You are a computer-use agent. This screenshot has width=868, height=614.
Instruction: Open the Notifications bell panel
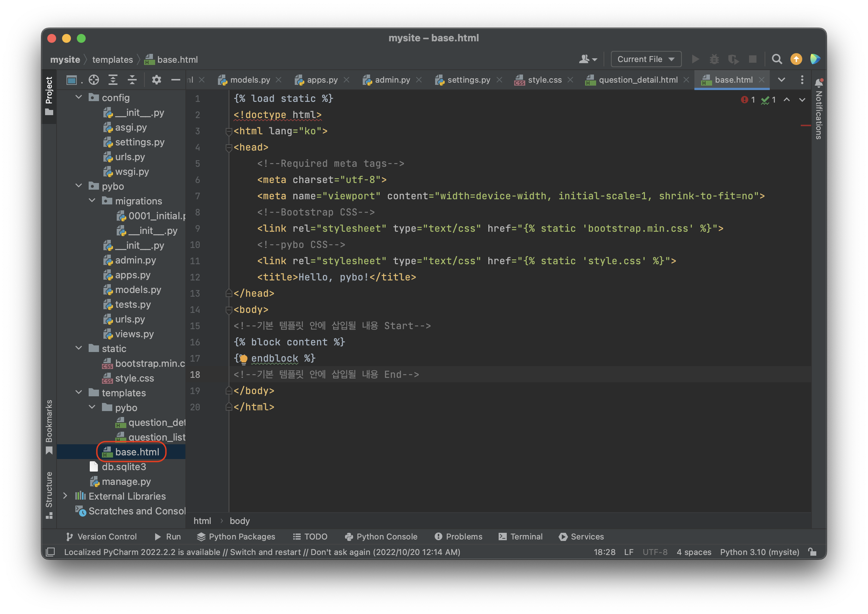pos(819,82)
